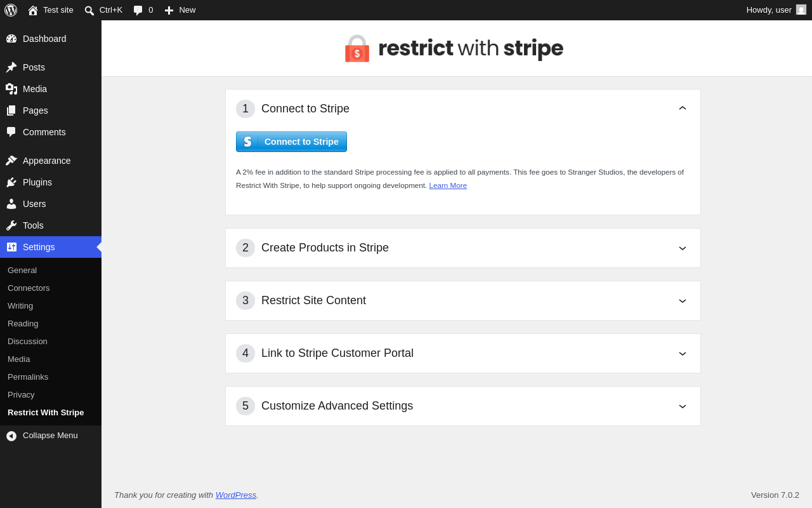Click the Pages icon in sidebar
Screen dimensions: 812x508
click(11, 110)
